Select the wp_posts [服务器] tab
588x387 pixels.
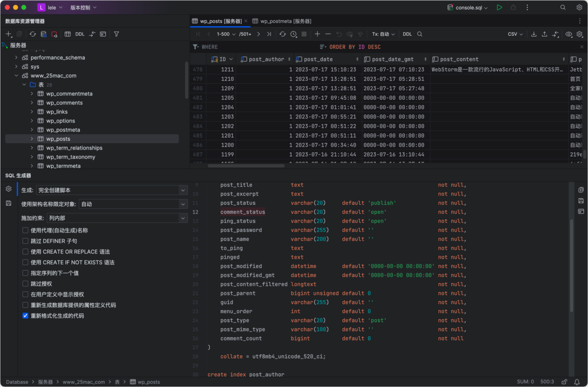click(221, 22)
